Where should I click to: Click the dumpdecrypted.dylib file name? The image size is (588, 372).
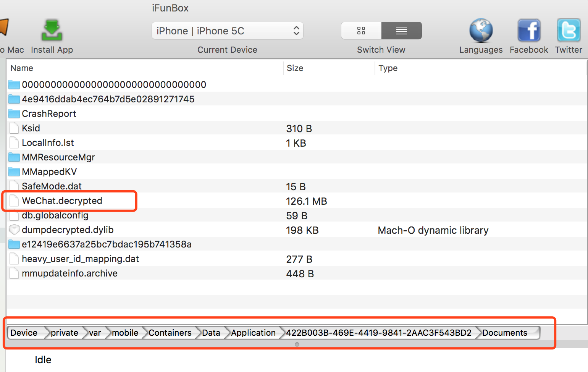pos(68,230)
